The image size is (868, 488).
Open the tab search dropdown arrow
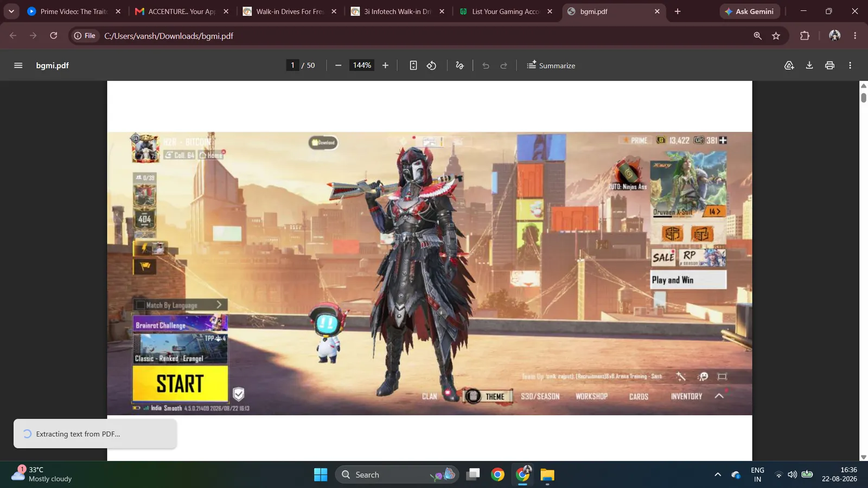(x=11, y=11)
